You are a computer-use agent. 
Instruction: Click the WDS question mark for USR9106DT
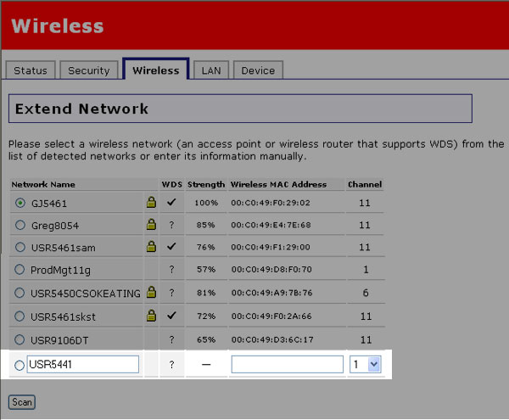pos(171,339)
